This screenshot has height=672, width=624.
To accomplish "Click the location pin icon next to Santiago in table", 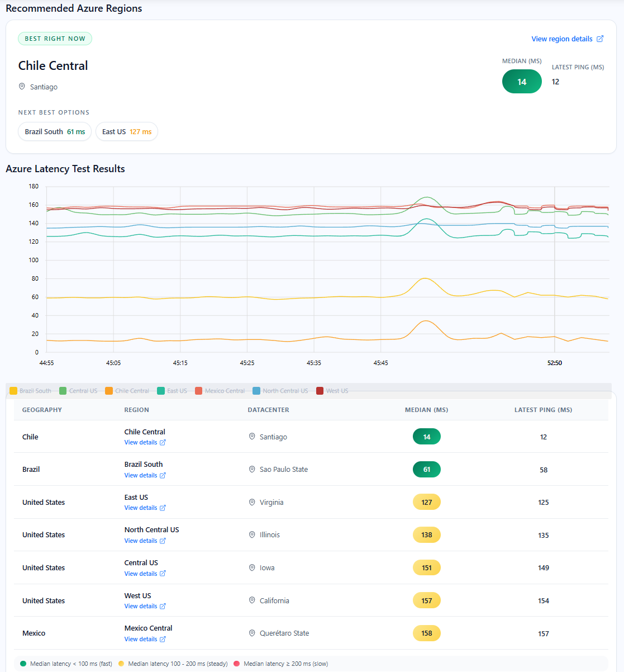I will [x=252, y=437].
